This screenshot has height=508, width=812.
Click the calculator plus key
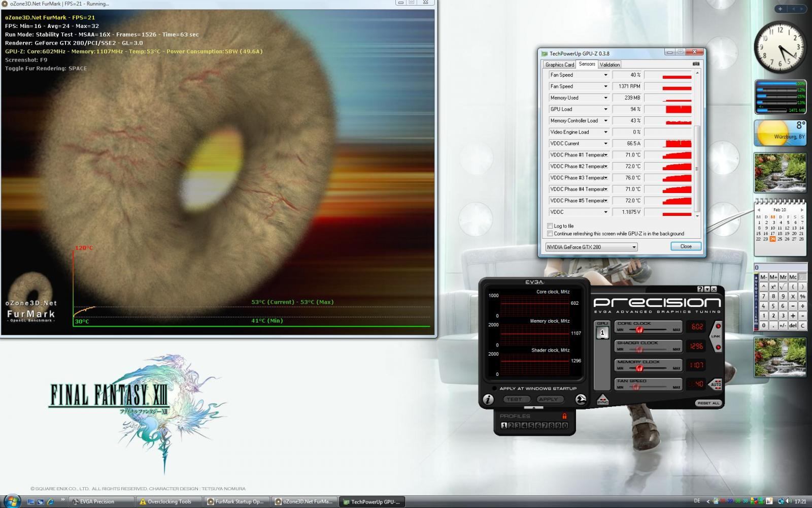tap(793, 316)
